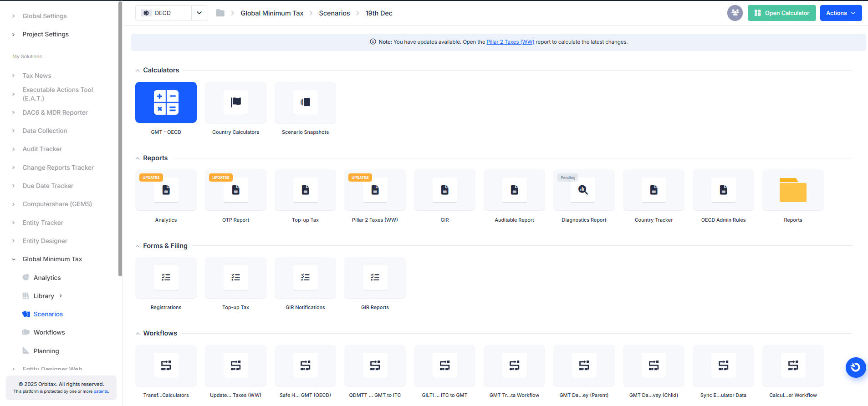Open the GIR Reports form icon
This screenshot has height=406, width=868.
[x=375, y=278]
